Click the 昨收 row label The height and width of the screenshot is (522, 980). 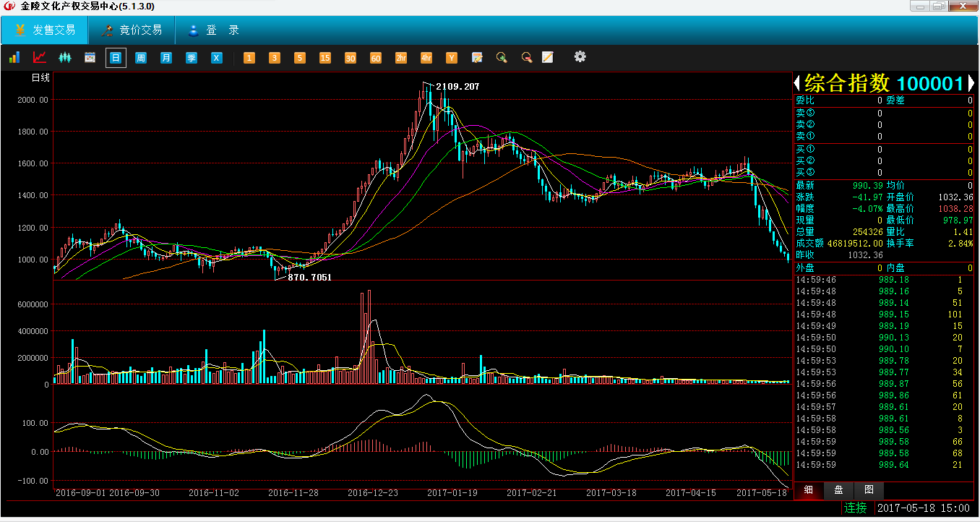tap(805, 255)
